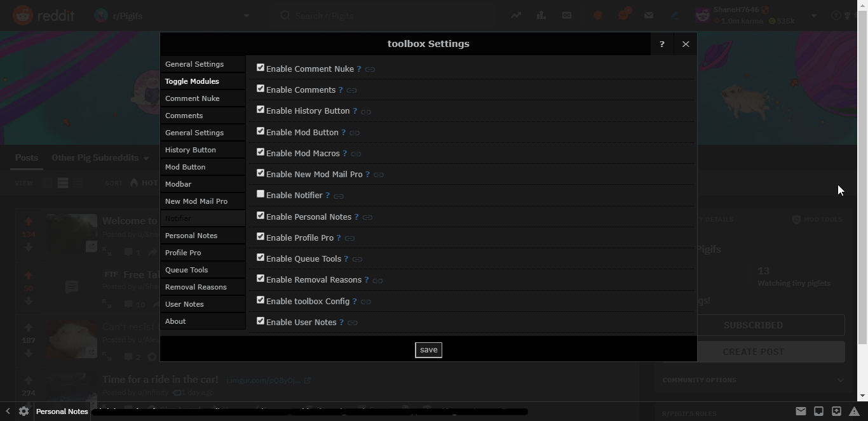Open the inbox envelope icon

(649, 15)
